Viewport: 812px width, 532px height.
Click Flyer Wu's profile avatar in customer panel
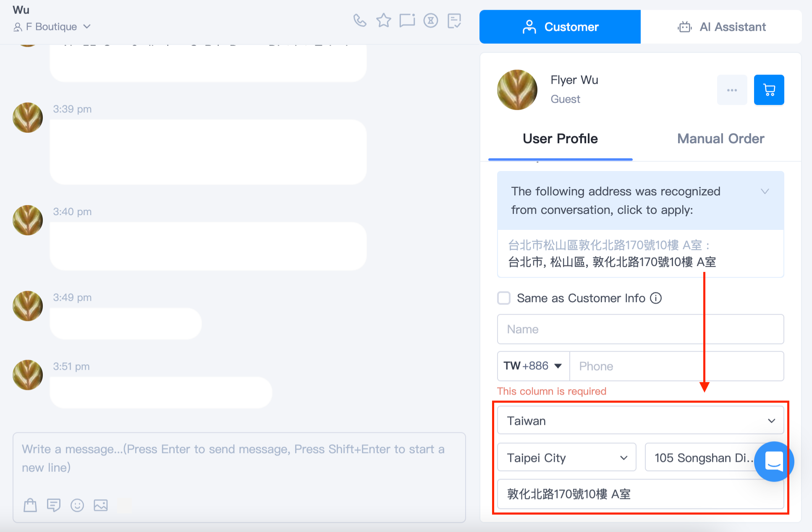517,90
